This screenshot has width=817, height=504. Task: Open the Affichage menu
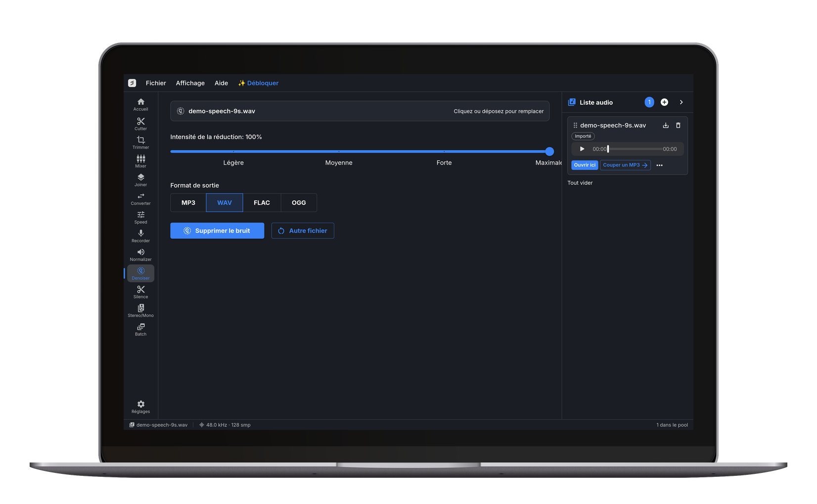(190, 83)
